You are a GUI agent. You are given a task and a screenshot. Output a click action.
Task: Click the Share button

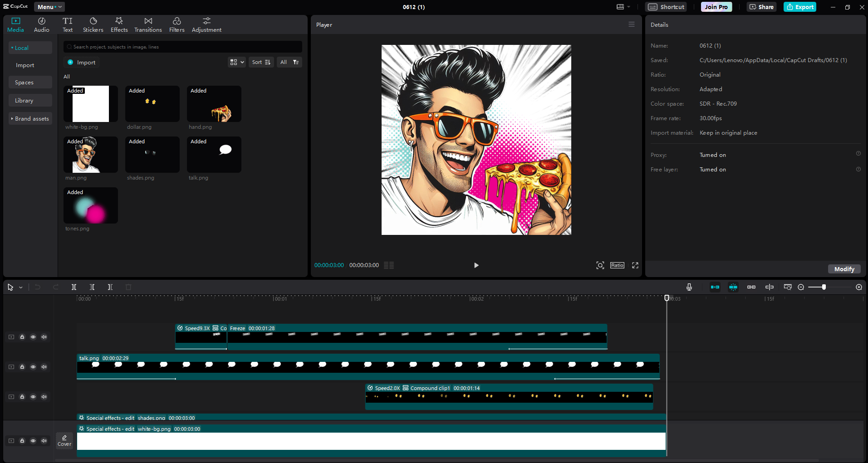(x=761, y=7)
